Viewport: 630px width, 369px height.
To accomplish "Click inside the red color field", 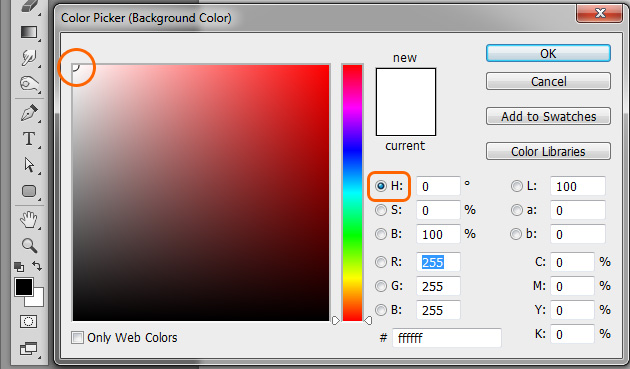I will coord(201,193).
